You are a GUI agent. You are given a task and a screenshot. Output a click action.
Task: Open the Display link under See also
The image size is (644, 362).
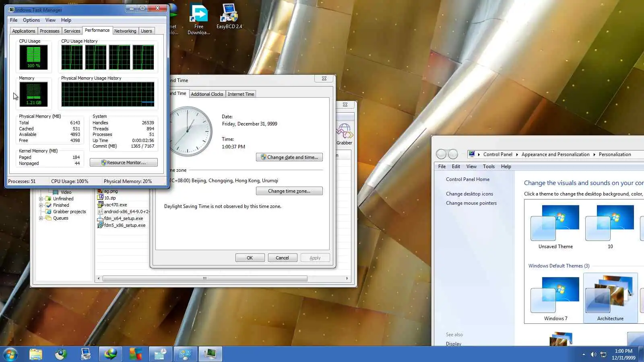pyautogui.click(x=454, y=343)
